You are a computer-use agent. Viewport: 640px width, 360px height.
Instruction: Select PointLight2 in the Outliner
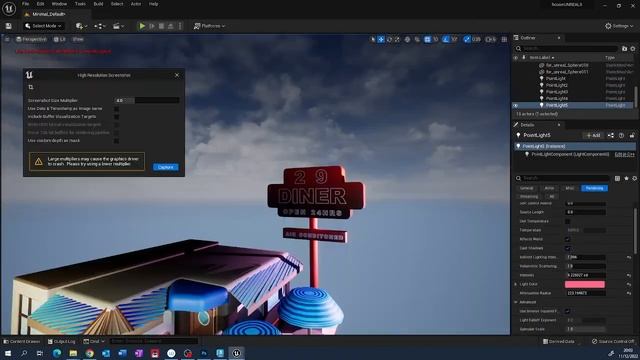click(557, 85)
